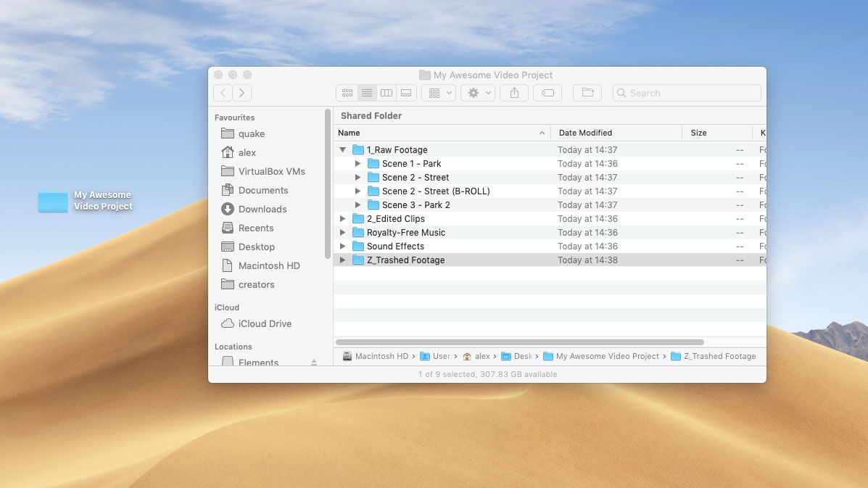This screenshot has height=488, width=868.
Task: Click the Search input field
Action: (693, 93)
